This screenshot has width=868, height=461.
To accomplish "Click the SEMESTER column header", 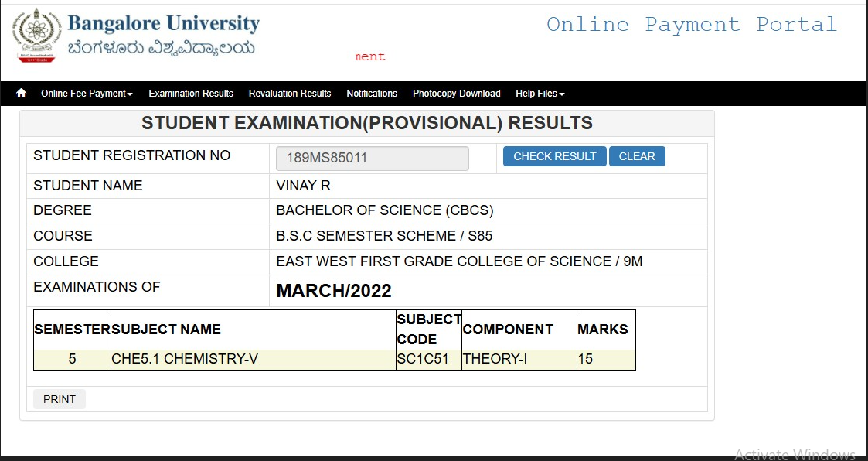I will [x=72, y=330].
